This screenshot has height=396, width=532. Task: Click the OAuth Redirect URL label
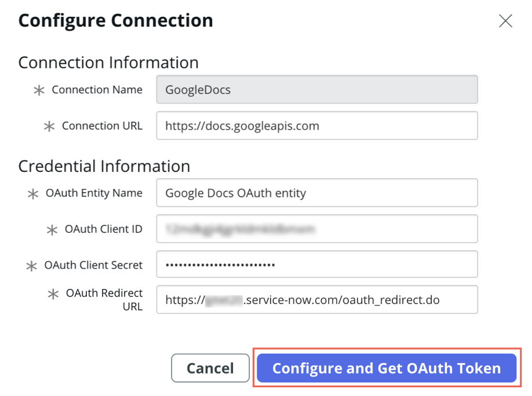pyautogui.click(x=104, y=299)
